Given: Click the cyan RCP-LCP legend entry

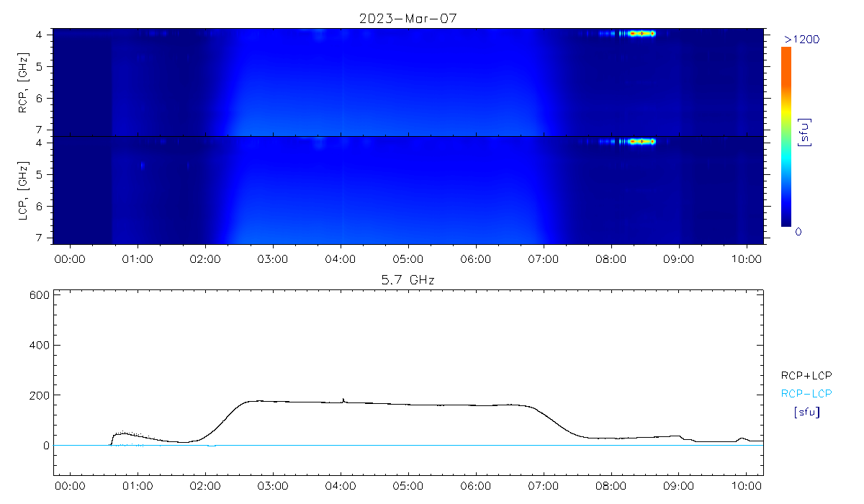Looking at the screenshot, I should tap(806, 394).
